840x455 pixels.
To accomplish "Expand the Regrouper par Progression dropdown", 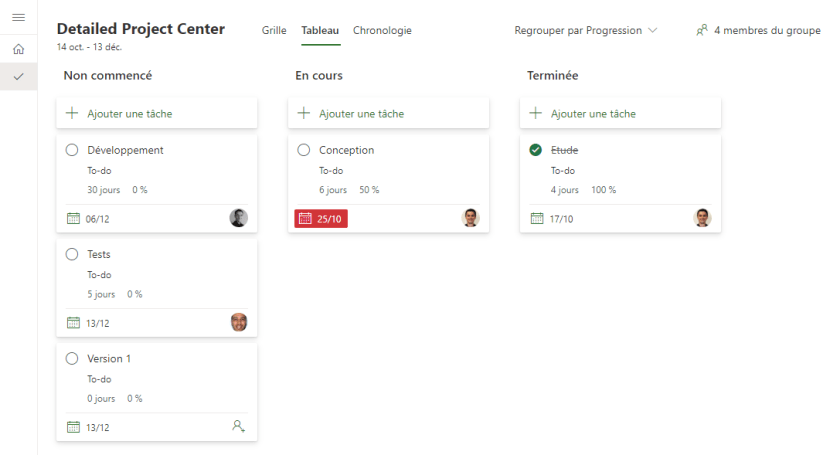I will coord(586,31).
